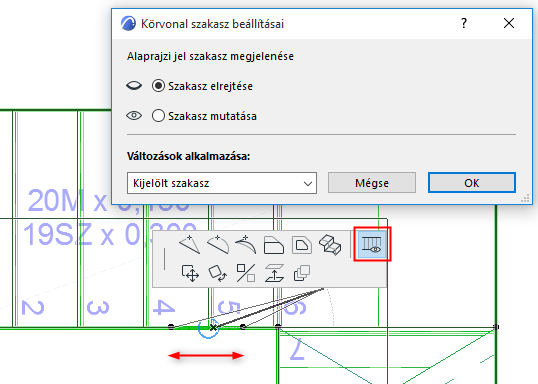Click the stair tread number 2 label
This screenshot has height=384, width=538.
[33, 307]
